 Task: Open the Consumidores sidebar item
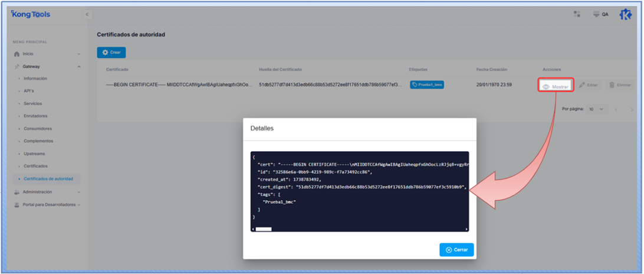pos(38,128)
